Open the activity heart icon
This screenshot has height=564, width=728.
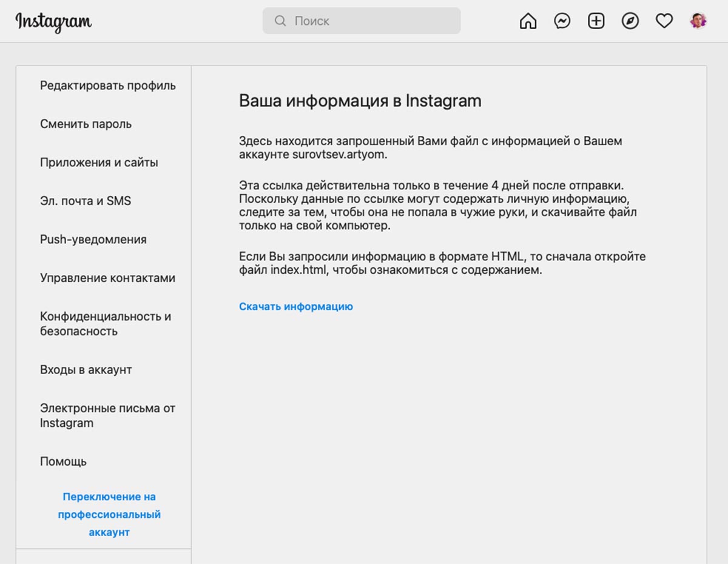click(x=664, y=21)
